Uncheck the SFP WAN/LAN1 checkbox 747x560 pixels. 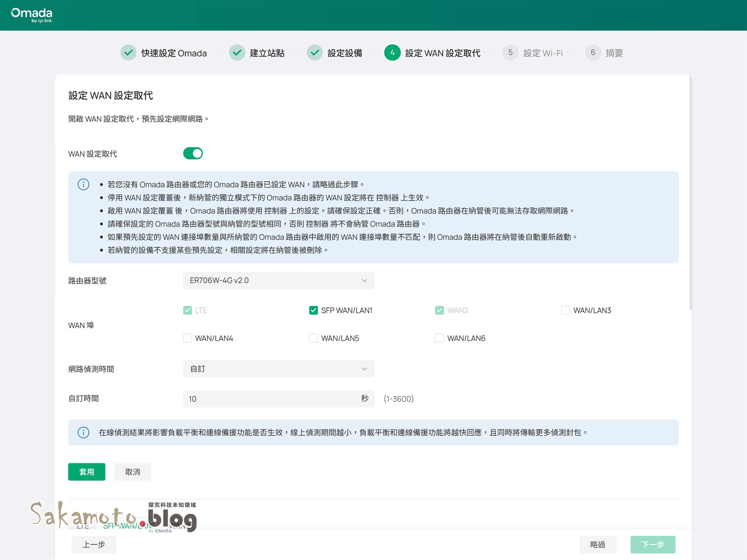(313, 310)
